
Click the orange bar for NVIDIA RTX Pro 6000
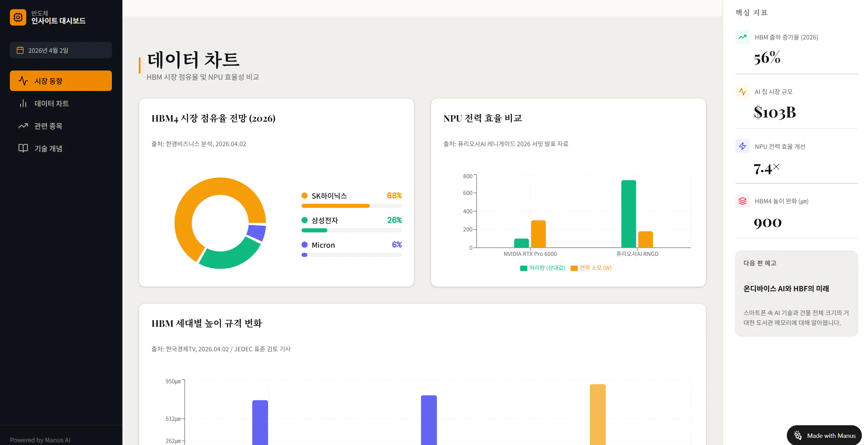pos(538,234)
